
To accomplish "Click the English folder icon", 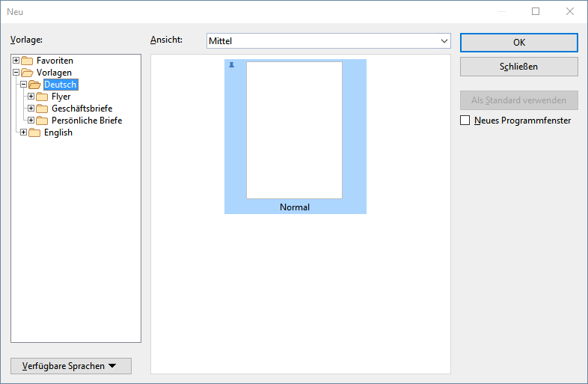I will click(x=34, y=132).
